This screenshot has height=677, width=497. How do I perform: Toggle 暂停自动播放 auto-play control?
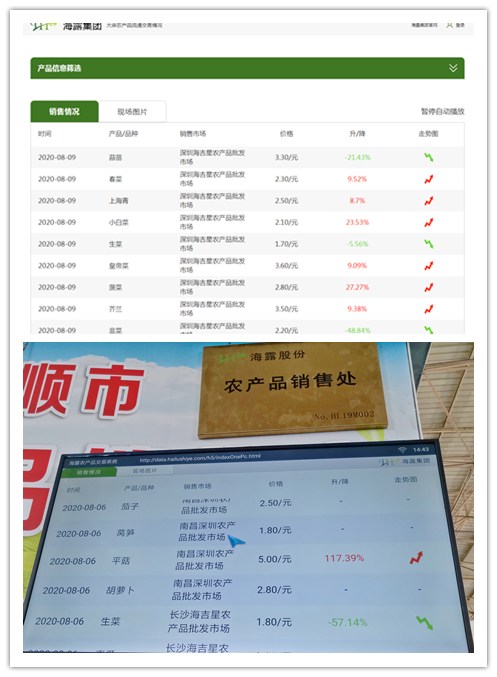click(x=443, y=111)
